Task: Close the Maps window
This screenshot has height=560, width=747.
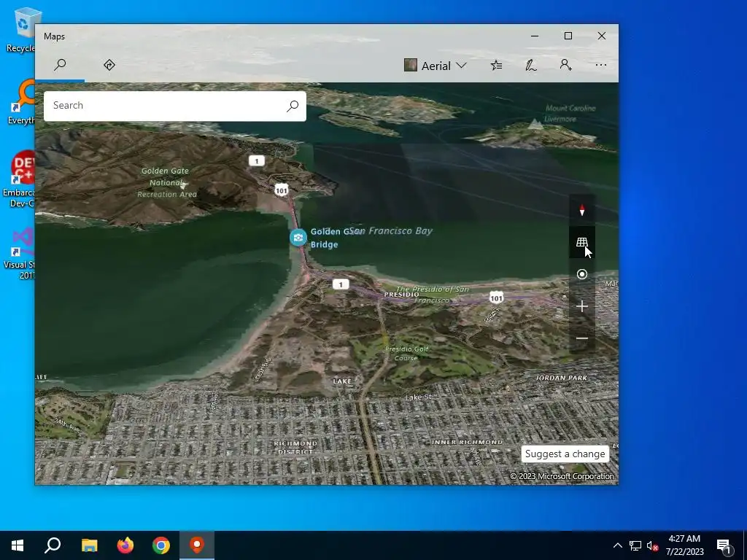Action: pos(602,36)
